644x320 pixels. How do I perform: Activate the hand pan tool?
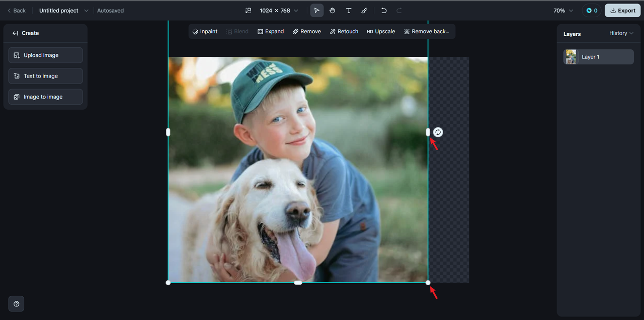tap(332, 11)
